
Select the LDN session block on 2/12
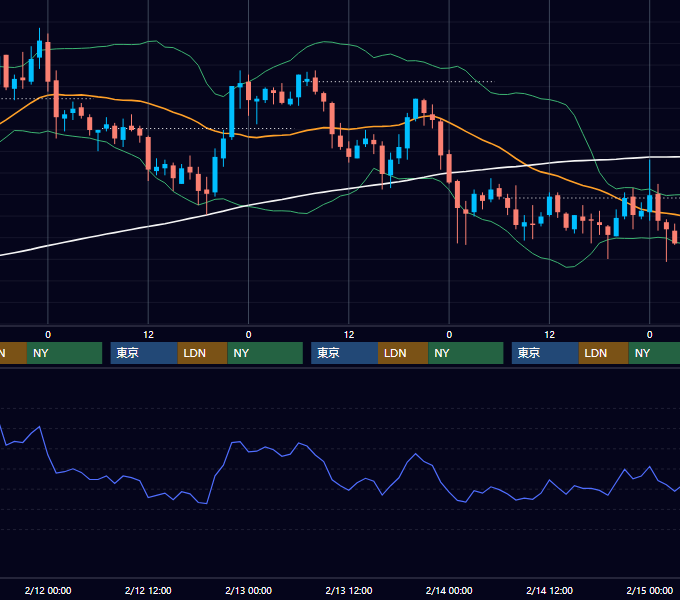(x=203, y=353)
